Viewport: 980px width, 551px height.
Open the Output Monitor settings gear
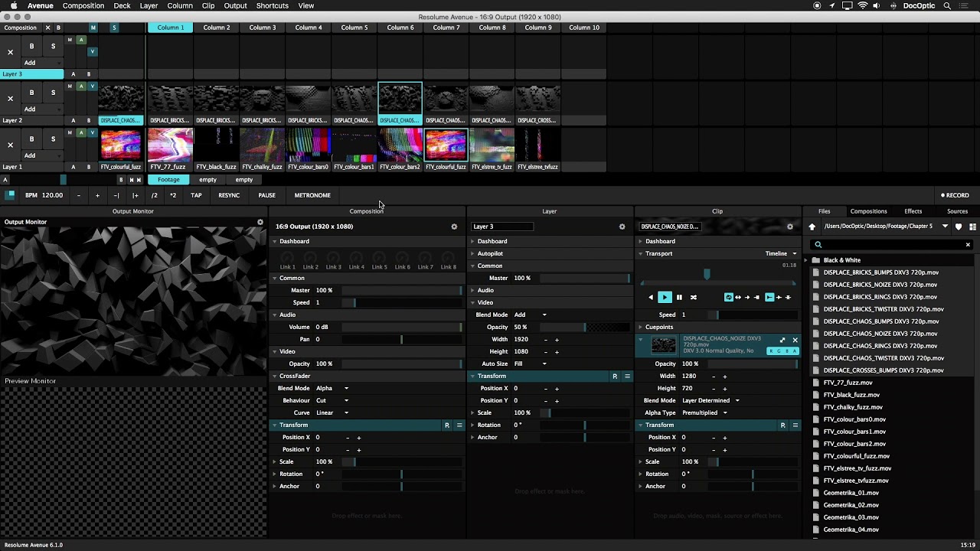[x=260, y=222]
